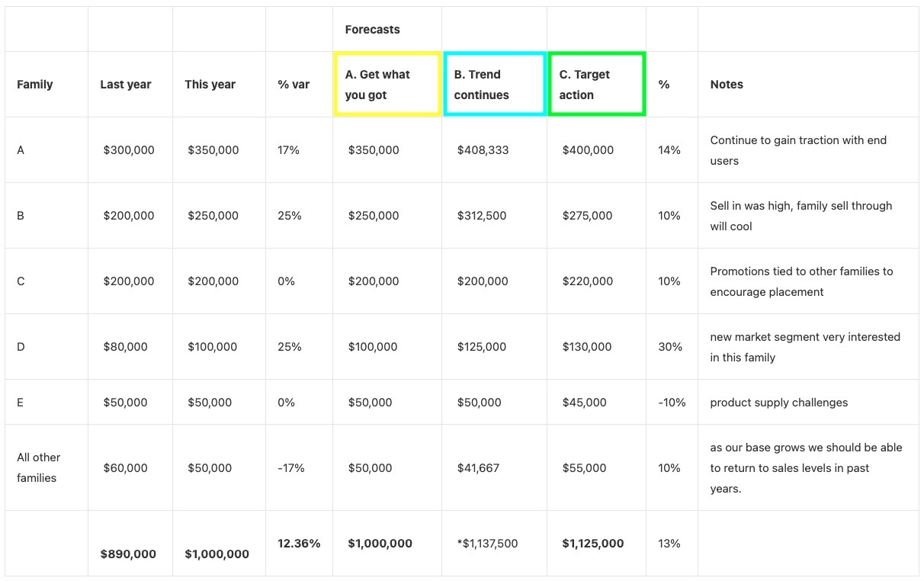Click the 'This year' column header

tap(210, 85)
